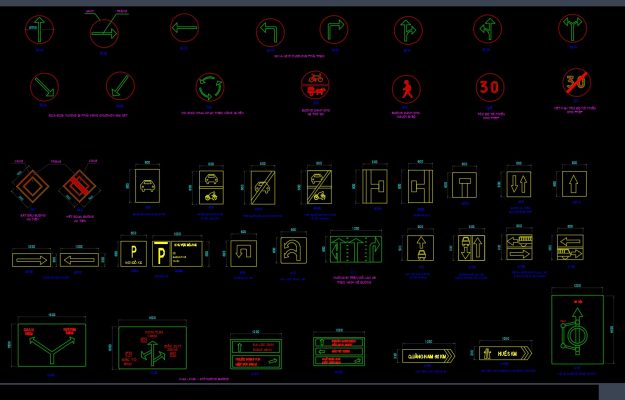Click the straight-ahead arrow circular sign
This screenshot has height=400, width=625.
pyautogui.click(x=38, y=31)
